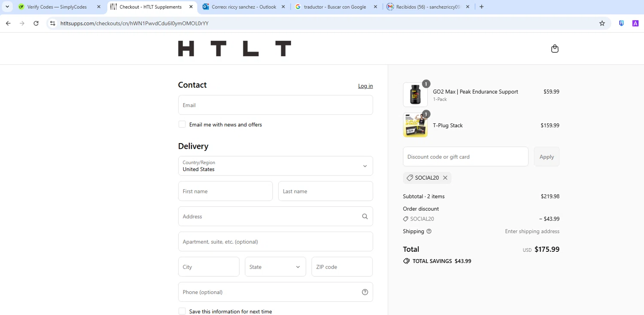Click the total amount $175.99
This screenshot has width=644, height=315.
[x=547, y=249]
